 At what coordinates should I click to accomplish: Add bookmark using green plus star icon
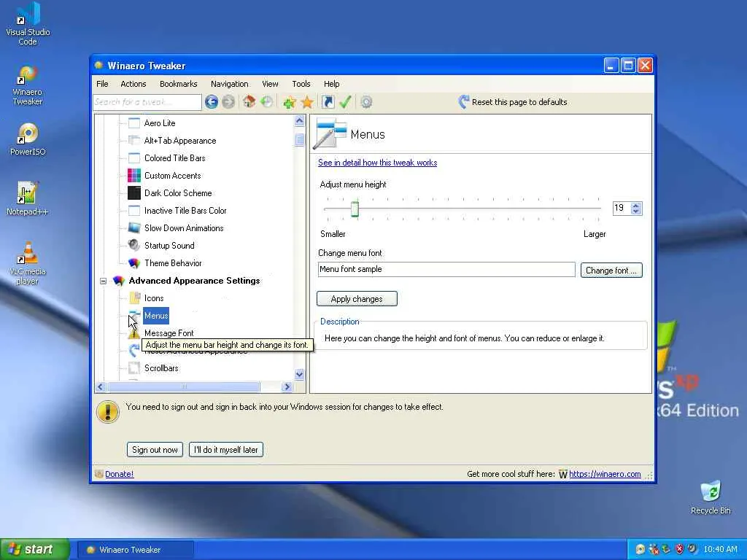point(289,102)
